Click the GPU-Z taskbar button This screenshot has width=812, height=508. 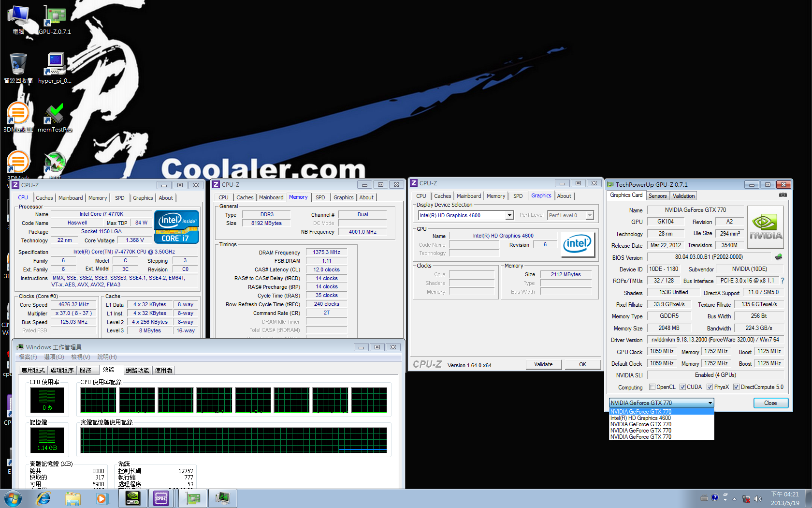(193, 498)
